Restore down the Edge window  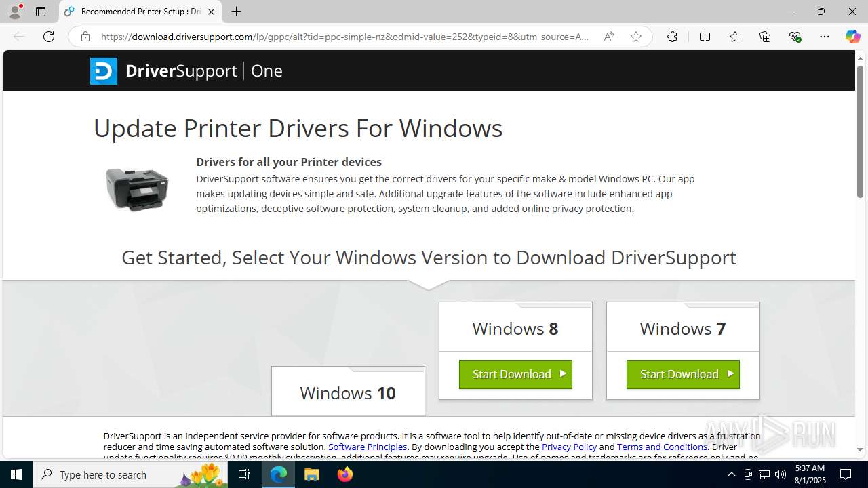coord(821,12)
